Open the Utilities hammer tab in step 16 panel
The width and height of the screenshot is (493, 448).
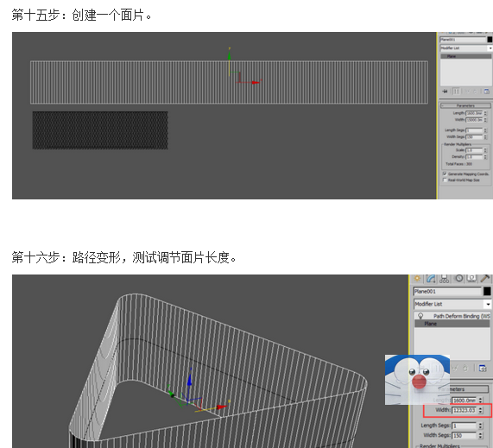click(485, 278)
